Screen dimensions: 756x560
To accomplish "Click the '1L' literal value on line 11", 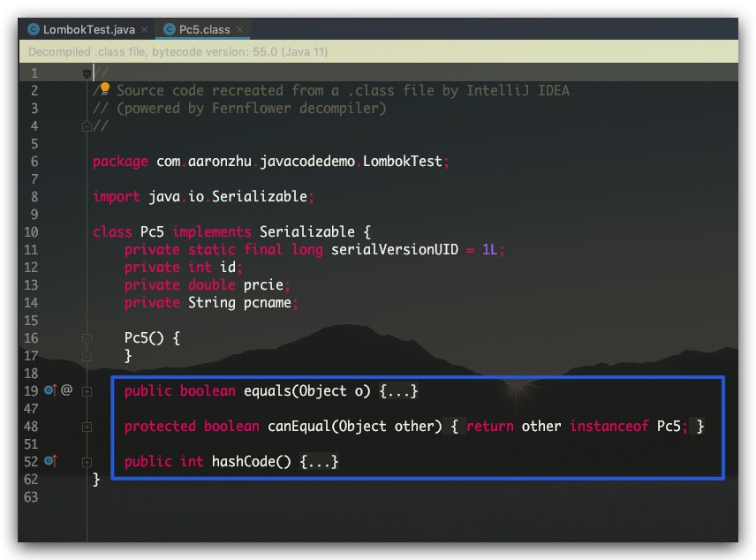I will (x=489, y=249).
